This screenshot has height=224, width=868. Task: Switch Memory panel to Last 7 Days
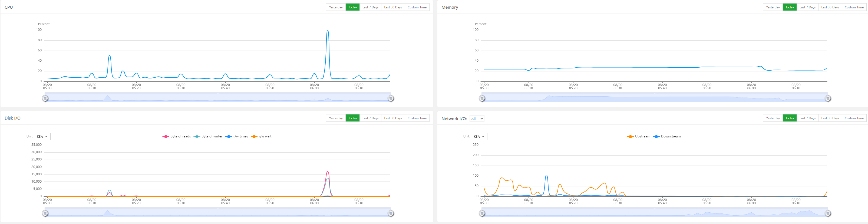[807, 7]
